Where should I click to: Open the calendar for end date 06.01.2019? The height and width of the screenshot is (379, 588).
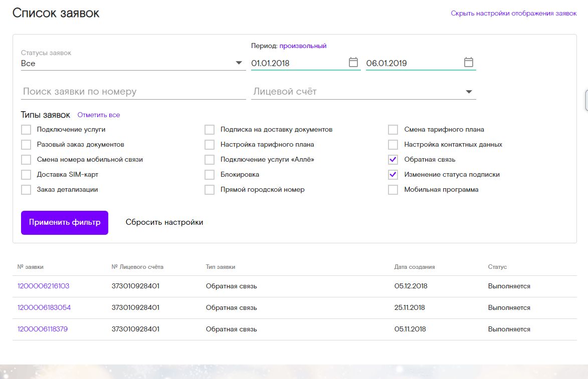pos(468,62)
